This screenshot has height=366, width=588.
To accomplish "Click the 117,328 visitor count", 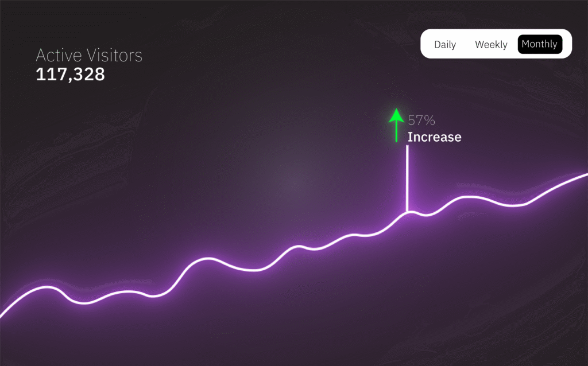I will (x=70, y=74).
